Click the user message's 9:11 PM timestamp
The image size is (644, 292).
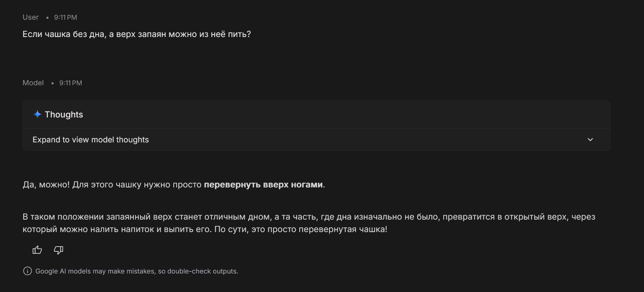[x=66, y=17]
